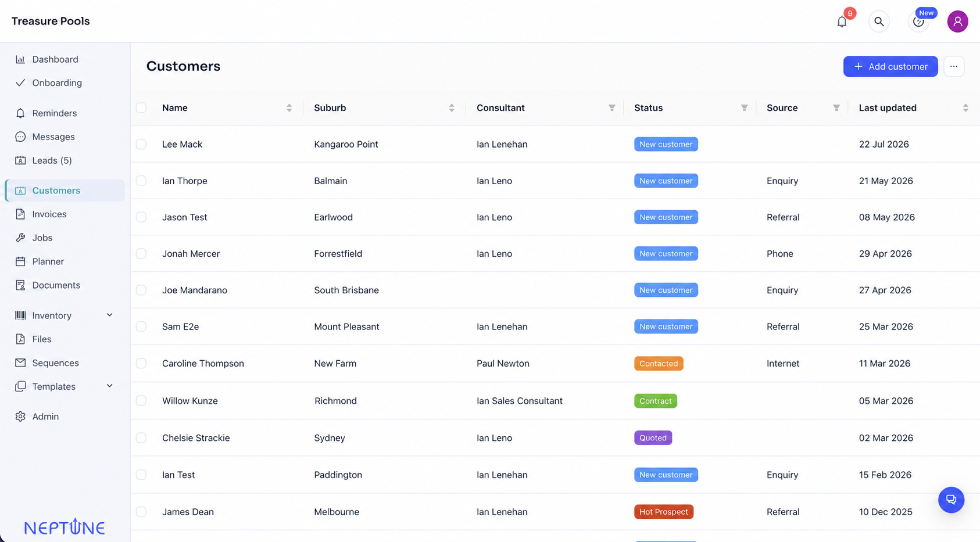Check the Sam E2e row checkbox

(x=141, y=326)
